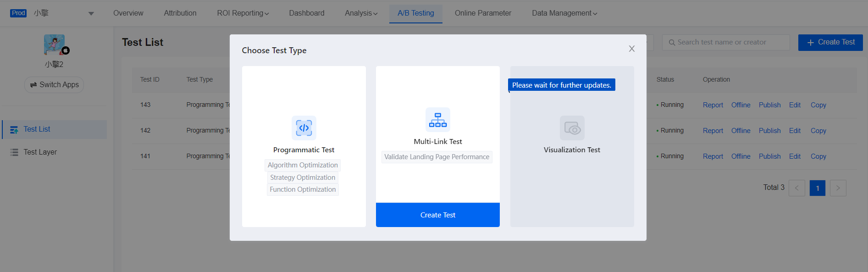Viewport: 868px width, 272px height.
Task: Click the Algorithm Optimization tag
Action: click(x=303, y=165)
